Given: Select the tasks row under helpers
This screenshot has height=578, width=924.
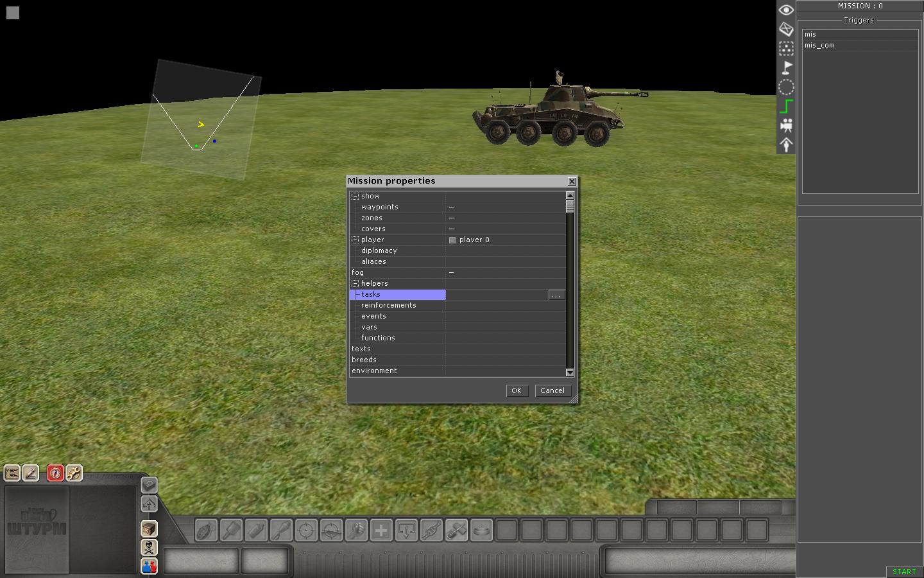Looking at the screenshot, I should (457, 294).
